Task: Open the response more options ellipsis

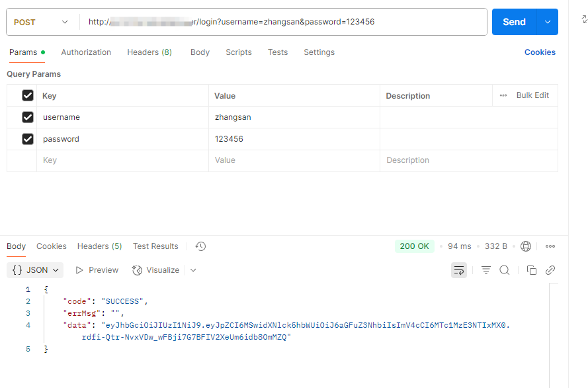Action: click(550, 246)
